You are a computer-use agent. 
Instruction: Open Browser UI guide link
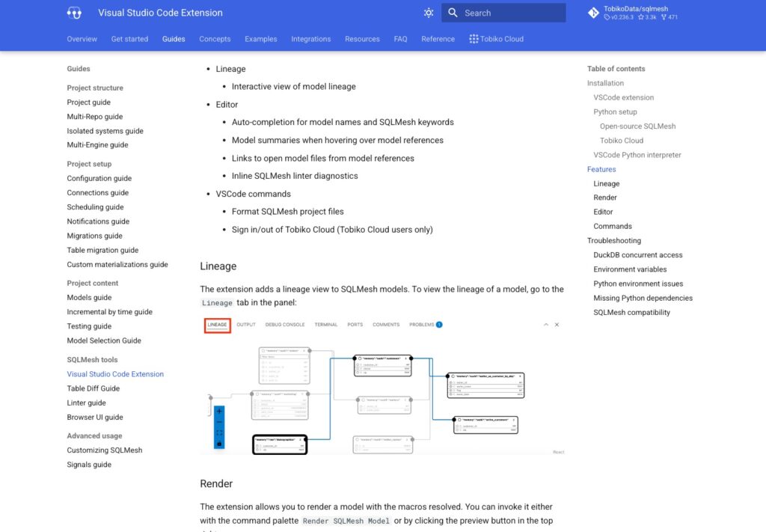(x=95, y=418)
